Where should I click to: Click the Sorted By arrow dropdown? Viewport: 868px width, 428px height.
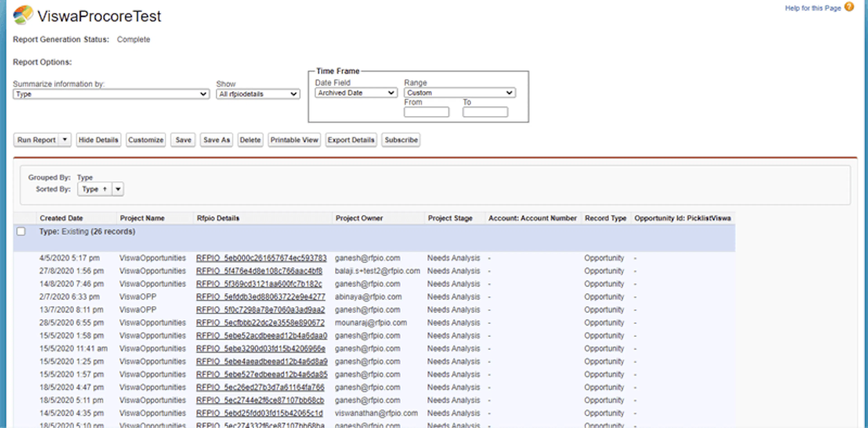pos(118,189)
